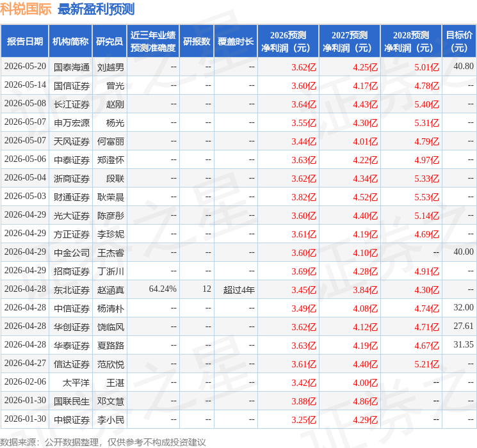Click the 2028预测净利润 column header

coord(411,42)
